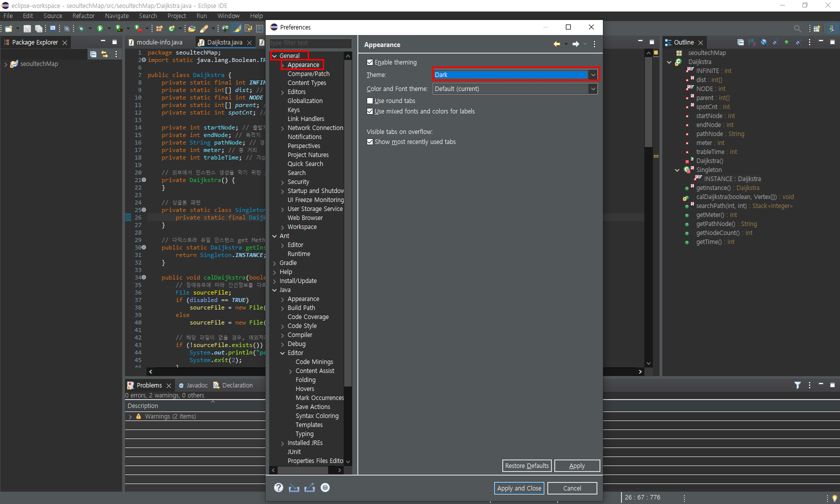
Task: Click the Export preferences icon
Action: 310,487
